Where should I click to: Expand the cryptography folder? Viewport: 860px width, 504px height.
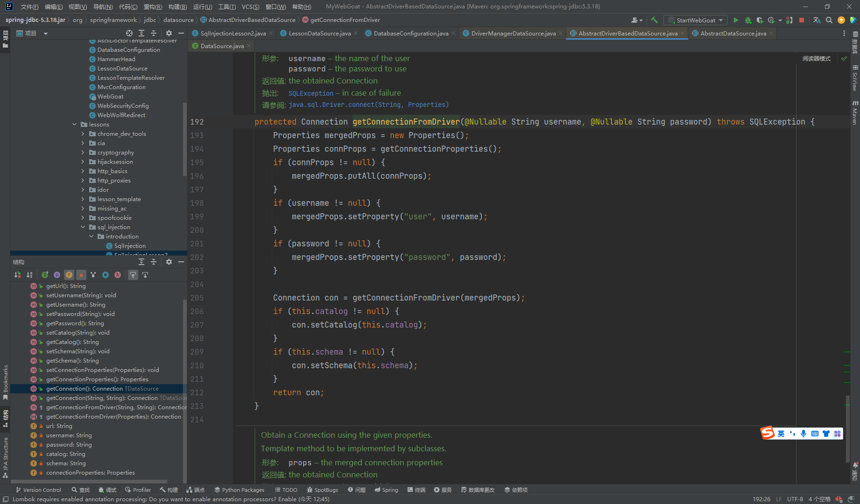click(x=83, y=152)
